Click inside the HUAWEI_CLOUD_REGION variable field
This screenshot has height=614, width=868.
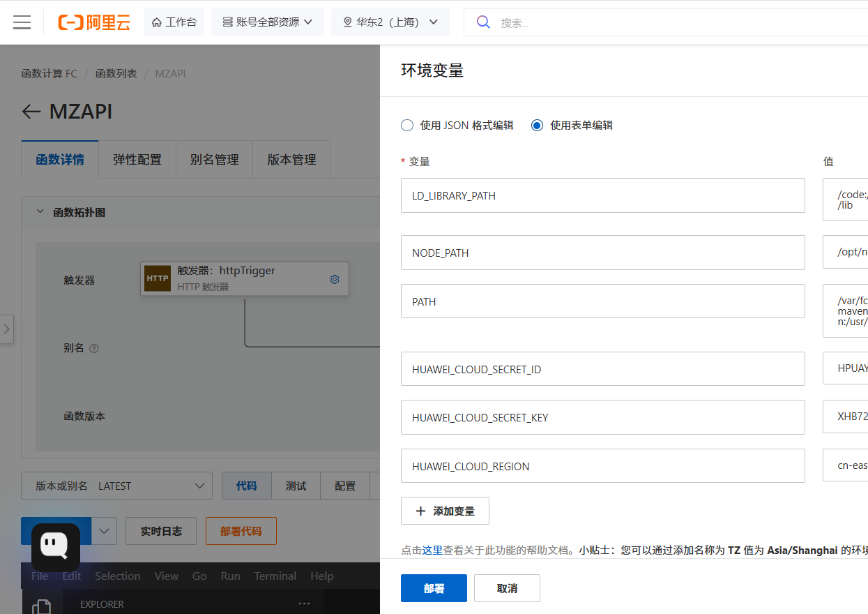point(603,465)
